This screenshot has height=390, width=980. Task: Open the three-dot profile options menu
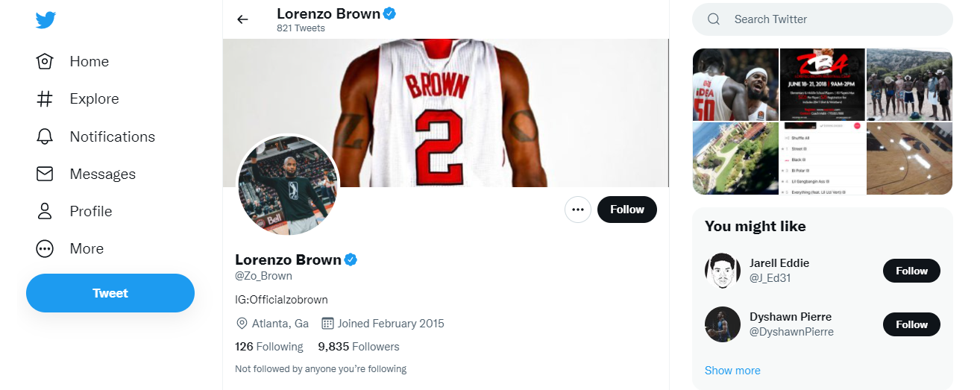pos(577,210)
